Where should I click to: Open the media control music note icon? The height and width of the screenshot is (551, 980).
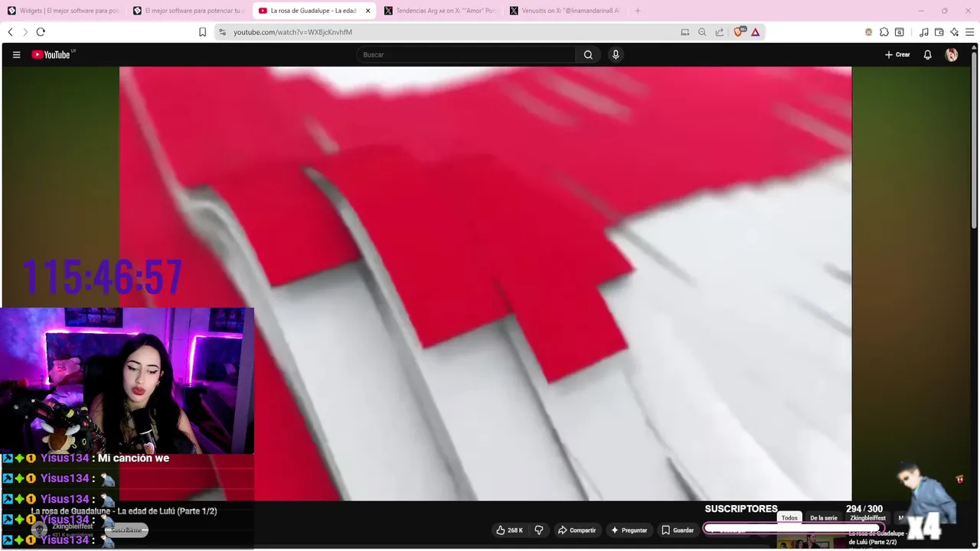[x=924, y=32]
